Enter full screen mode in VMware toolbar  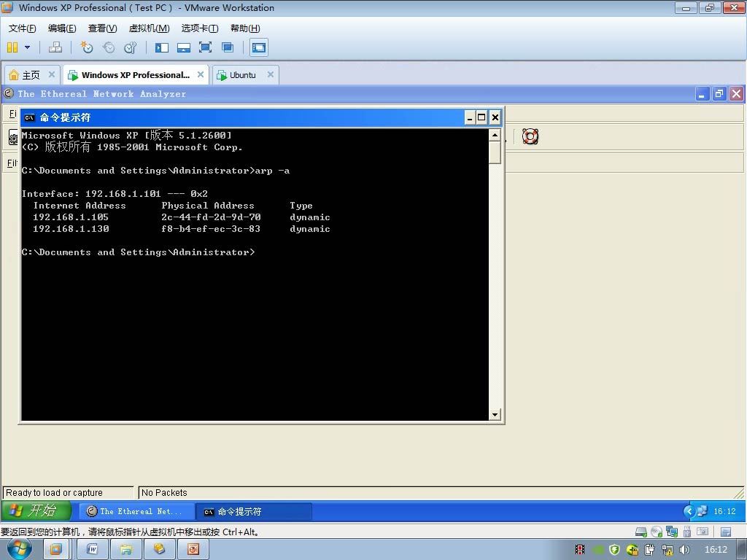click(205, 47)
